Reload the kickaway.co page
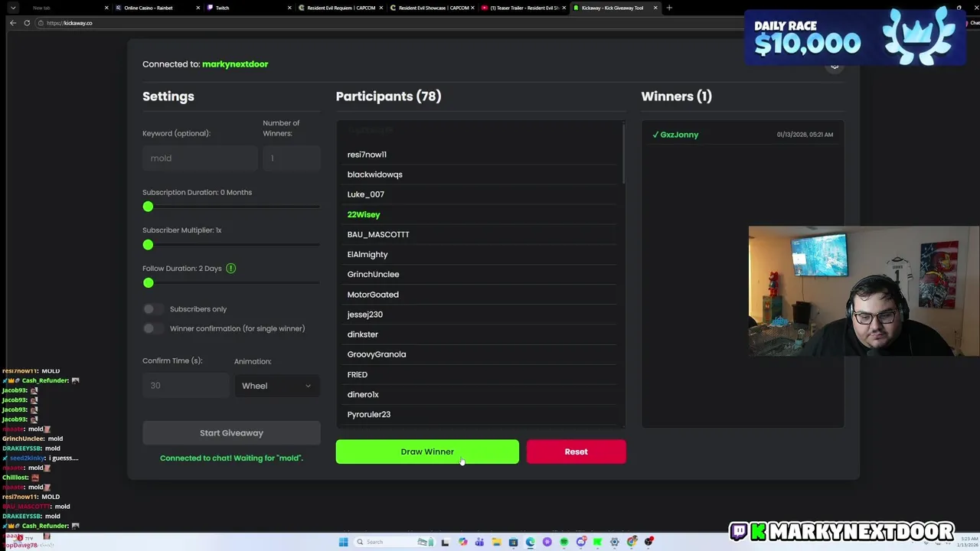 (27, 23)
